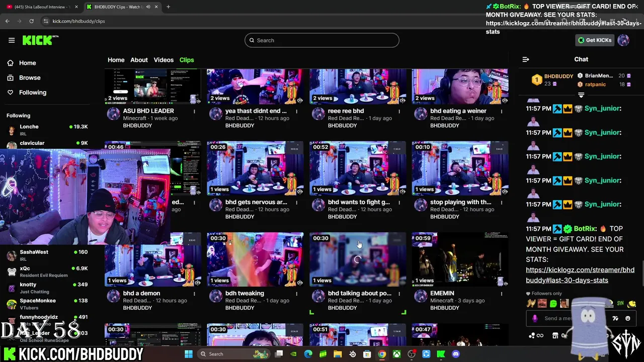644x362 pixels.
Task: Open options menu for bhd a demon clip
Action: (x=194, y=294)
